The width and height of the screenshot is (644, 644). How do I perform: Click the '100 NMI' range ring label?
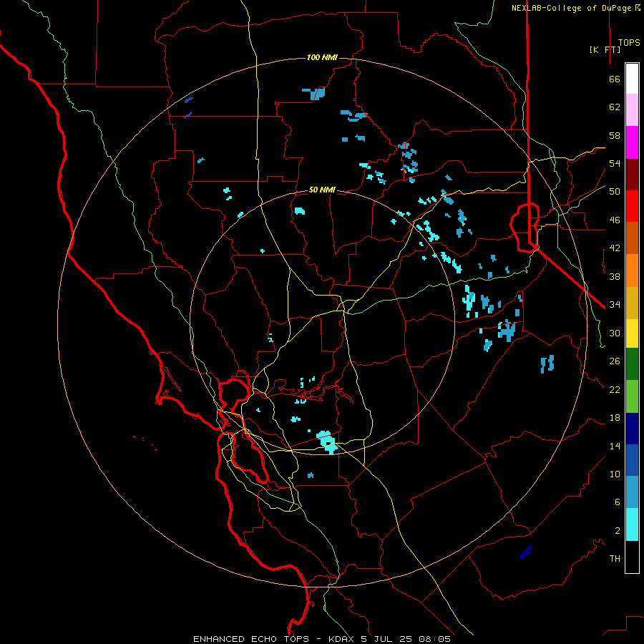click(x=322, y=57)
